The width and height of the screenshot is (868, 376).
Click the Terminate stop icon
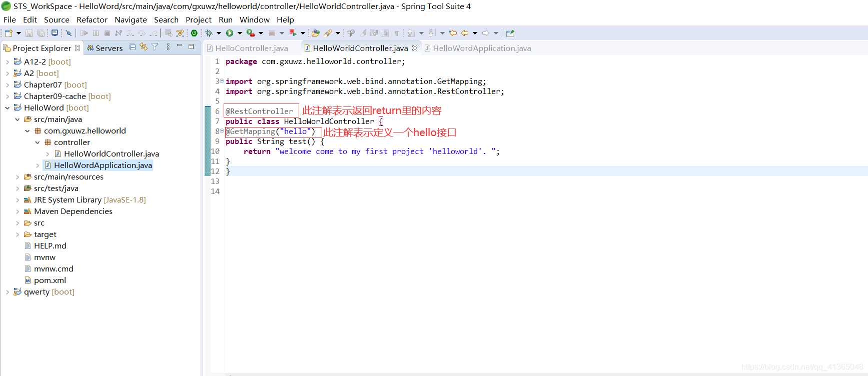107,33
